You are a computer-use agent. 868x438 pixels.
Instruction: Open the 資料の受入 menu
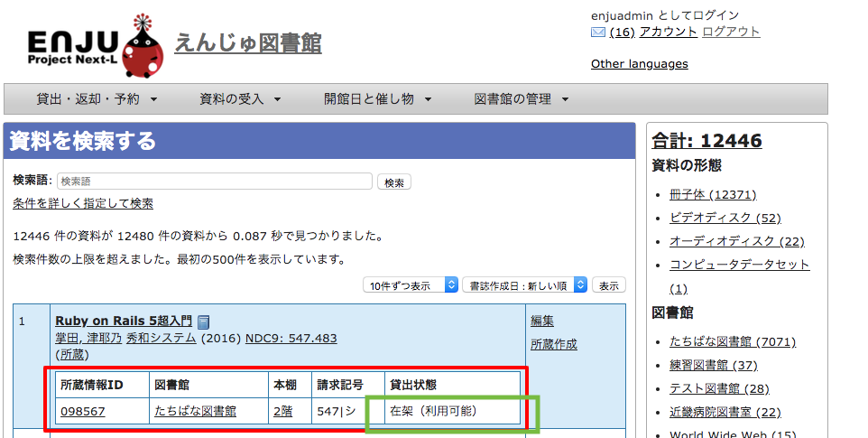240,99
